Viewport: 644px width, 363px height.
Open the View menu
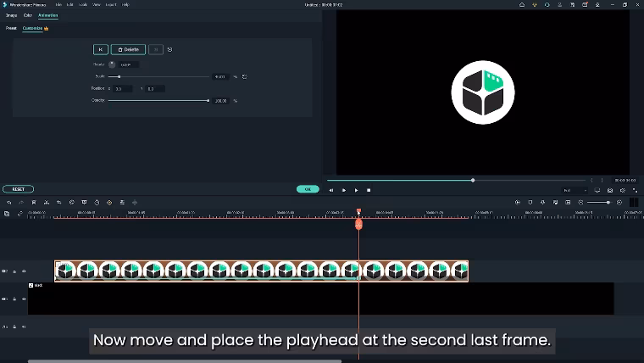(x=97, y=5)
